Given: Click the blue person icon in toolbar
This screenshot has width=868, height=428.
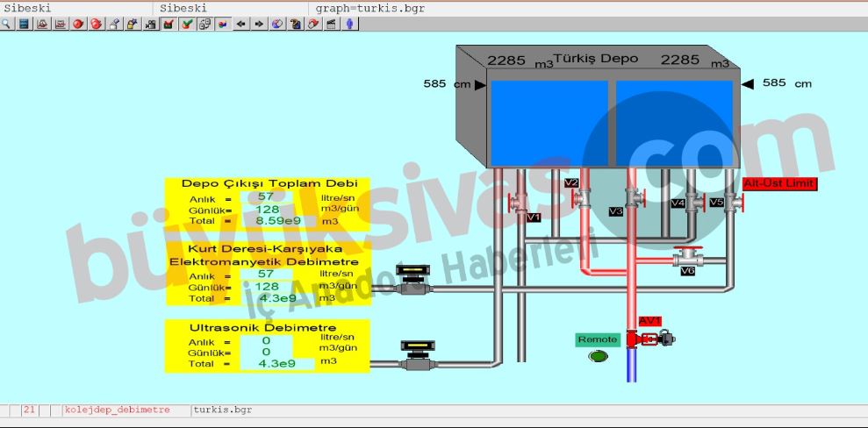Looking at the screenshot, I should coord(350,24).
